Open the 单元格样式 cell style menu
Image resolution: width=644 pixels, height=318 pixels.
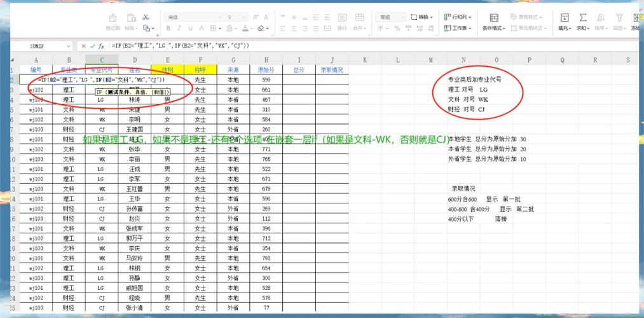529,29
